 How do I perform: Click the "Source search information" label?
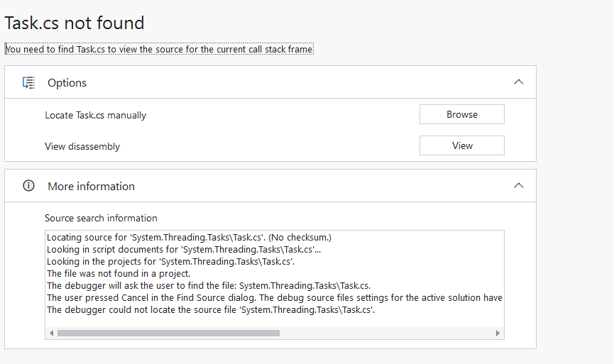[x=101, y=218]
